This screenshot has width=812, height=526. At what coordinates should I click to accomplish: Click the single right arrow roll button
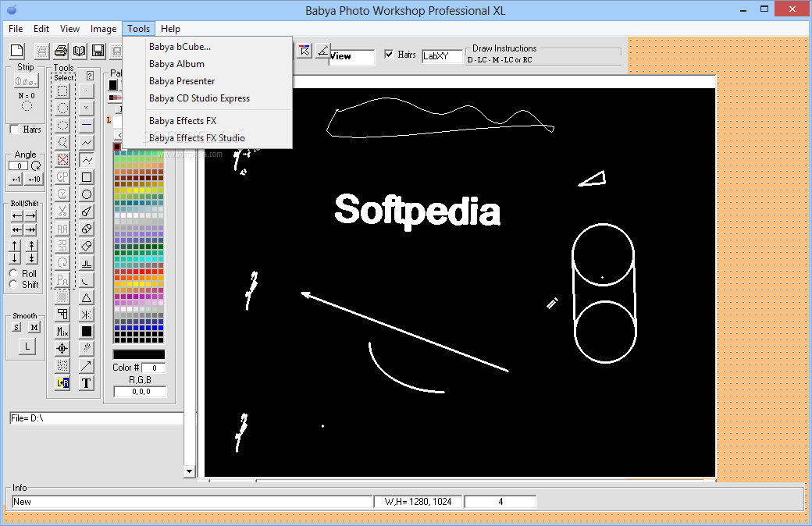[x=30, y=215]
